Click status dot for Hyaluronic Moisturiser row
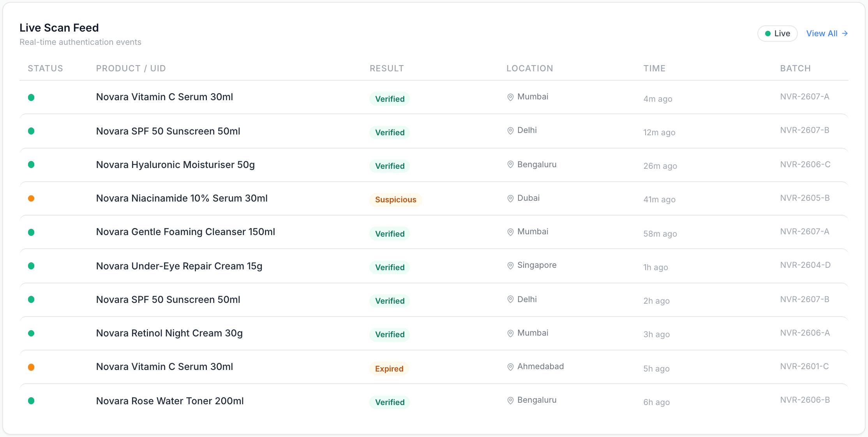The width and height of the screenshot is (868, 437). [x=31, y=165]
